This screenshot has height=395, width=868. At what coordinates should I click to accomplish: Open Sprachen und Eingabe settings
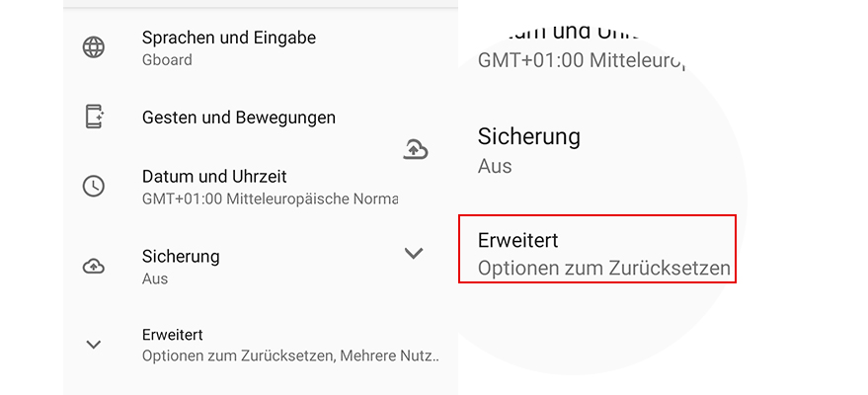pos(229,38)
